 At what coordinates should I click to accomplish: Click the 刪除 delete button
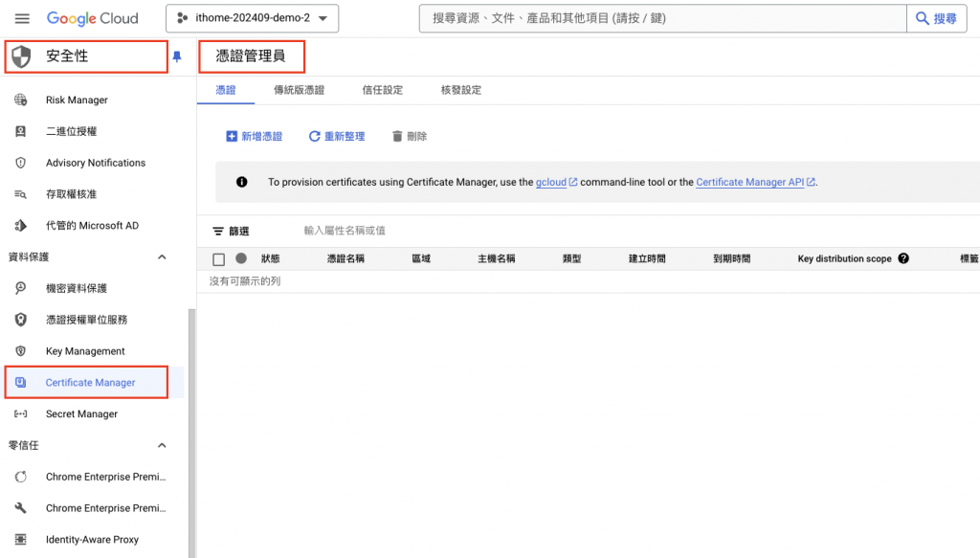[410, 136]
